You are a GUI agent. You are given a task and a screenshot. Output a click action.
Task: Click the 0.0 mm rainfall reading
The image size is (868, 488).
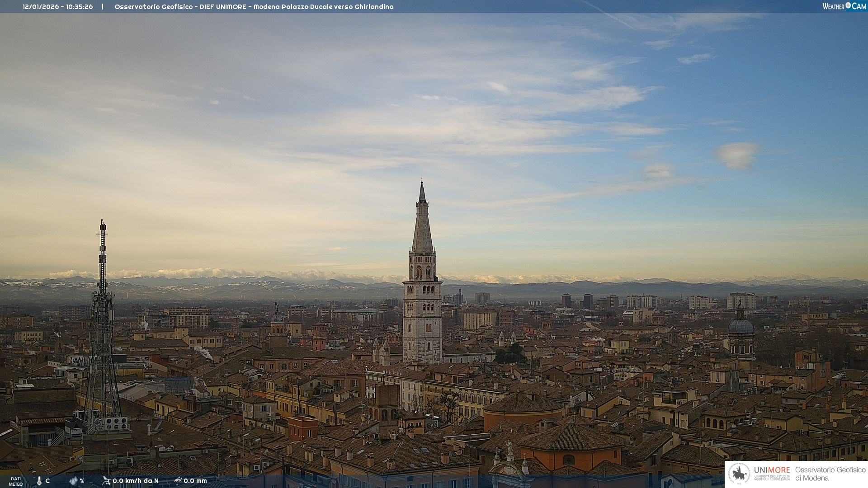[x=195, y=481]
